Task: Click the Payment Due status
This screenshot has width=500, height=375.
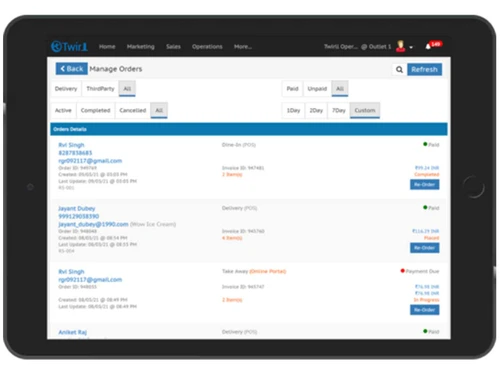Action: (x=420, y=271)
